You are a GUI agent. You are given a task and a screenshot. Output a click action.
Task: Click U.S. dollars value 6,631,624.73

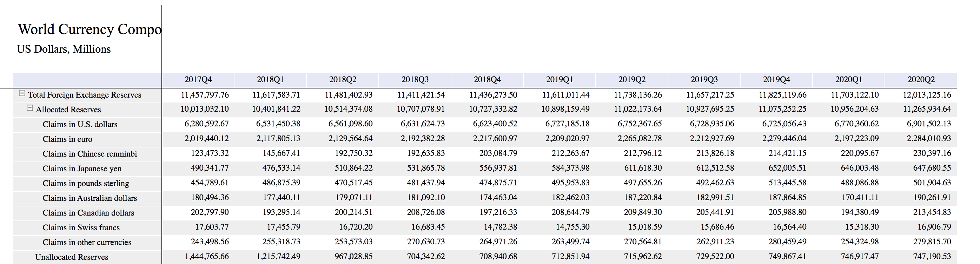click(x=423, y=124)
